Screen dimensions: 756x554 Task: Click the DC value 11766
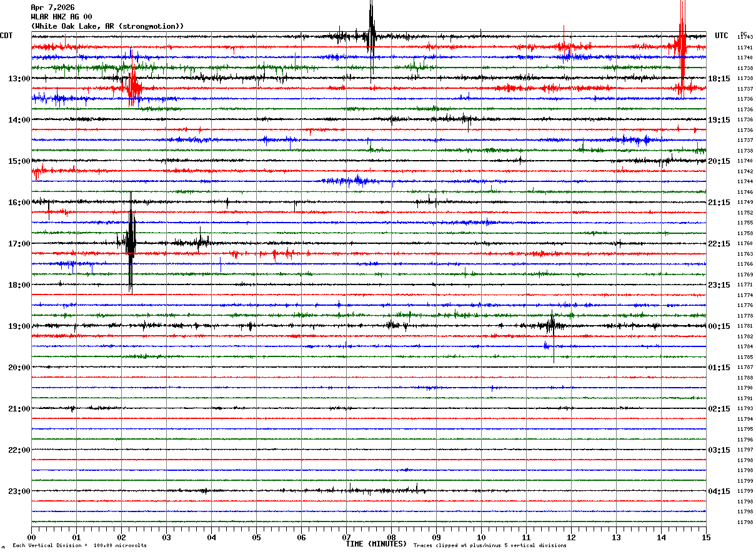(745, 264)
